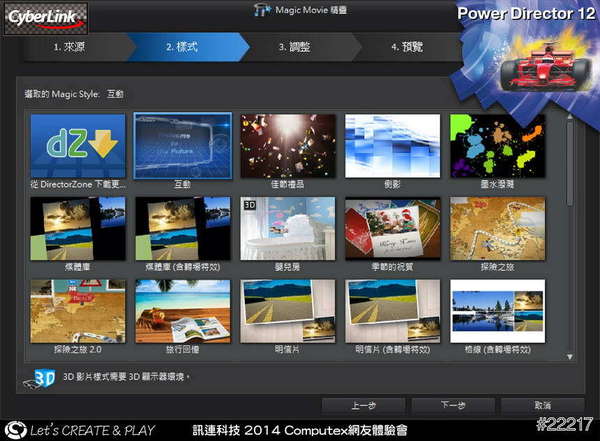
Task: Click the Magic Movie wizard title icon
Action: coord(262,10)
